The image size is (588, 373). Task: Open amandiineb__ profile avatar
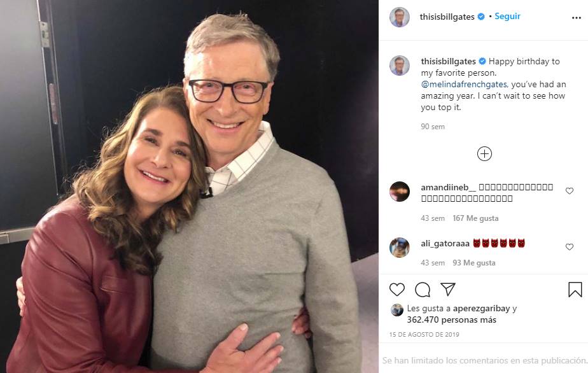coord(400,192)
